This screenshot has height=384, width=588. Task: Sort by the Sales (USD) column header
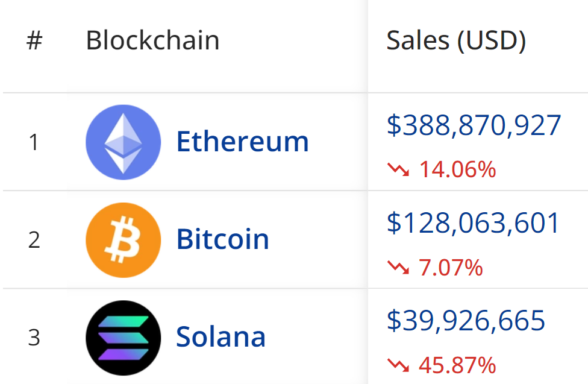(456, 40)
